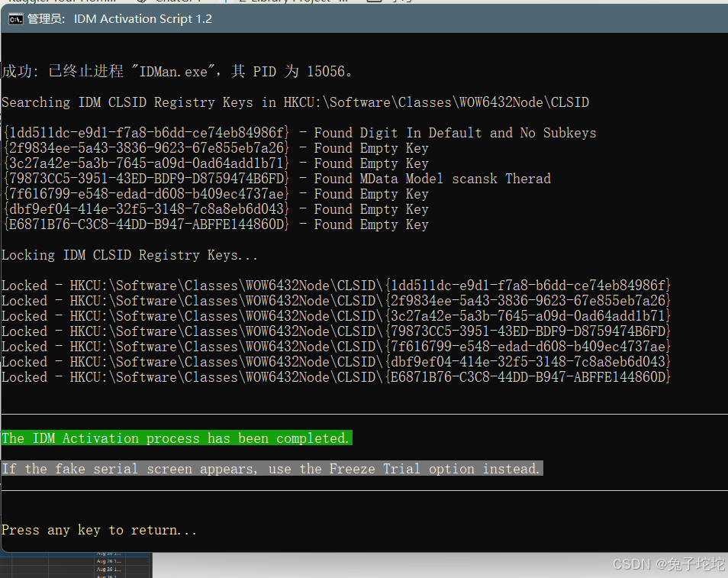728x578 pixels.
Task: Click the Found Empty Key row for {7f616799-e548...}
Action: tap(215, 194)
